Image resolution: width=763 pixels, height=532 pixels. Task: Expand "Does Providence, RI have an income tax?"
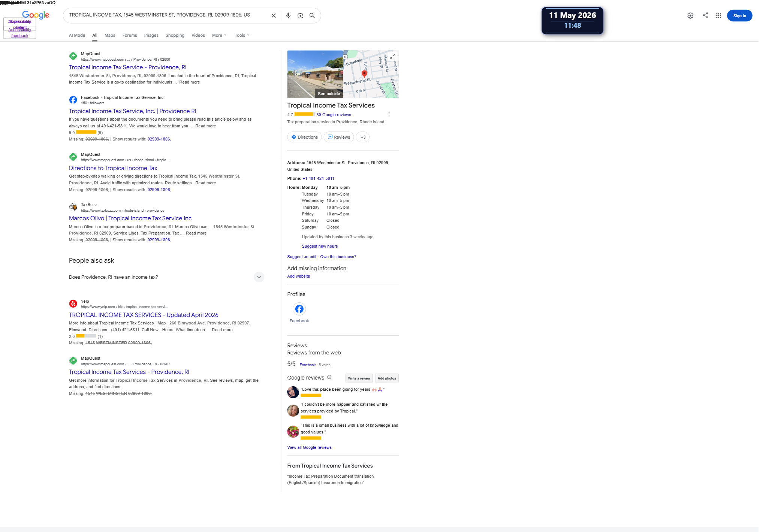tap(166, 277)
